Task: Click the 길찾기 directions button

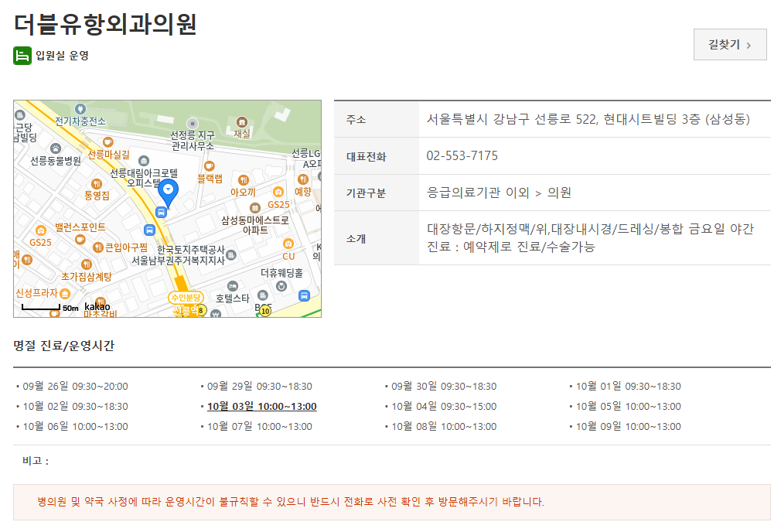Action: click(730, 44)
